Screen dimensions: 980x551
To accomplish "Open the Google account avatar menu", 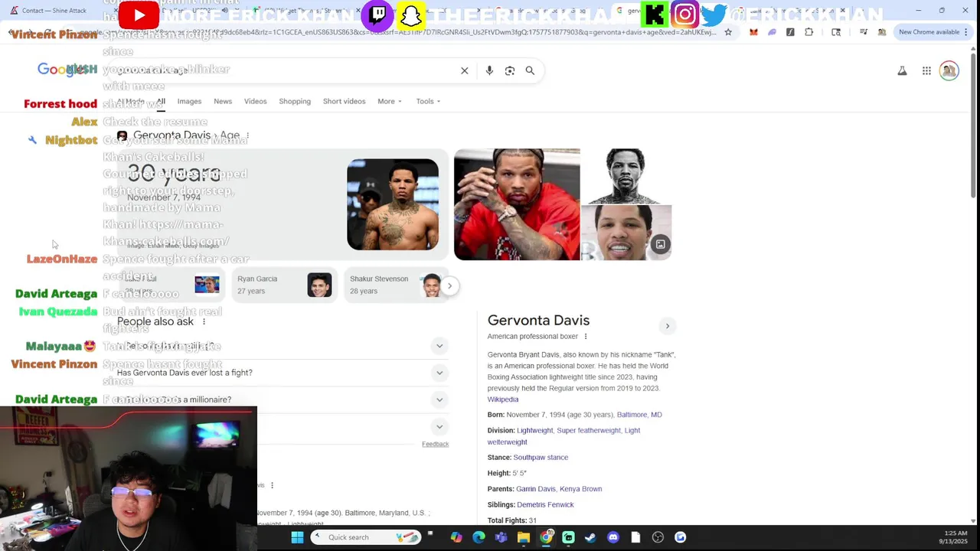I will pyautogui.click(x=949, y=70).
